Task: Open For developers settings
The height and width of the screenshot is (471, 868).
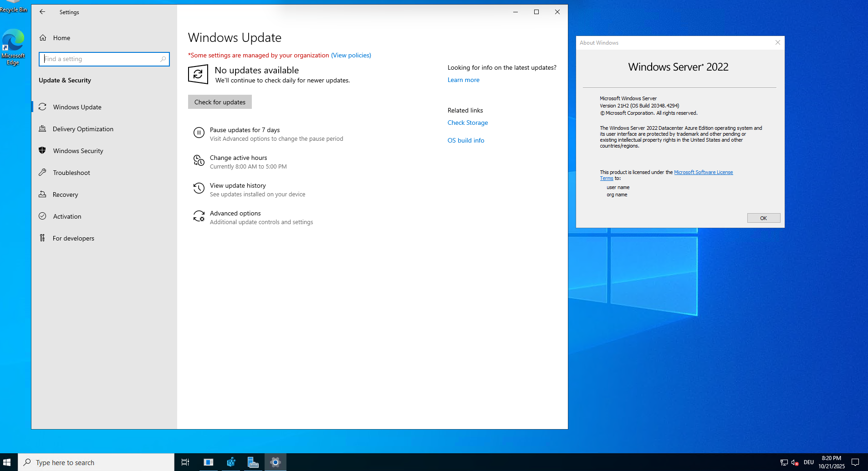Action: click(x=73, y=238)
